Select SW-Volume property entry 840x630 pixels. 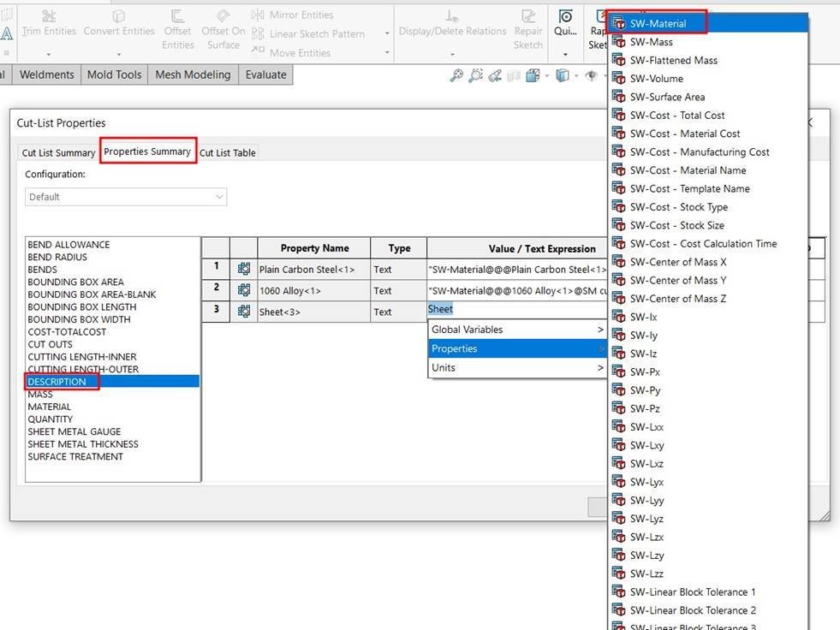click(x=656, y=79)
